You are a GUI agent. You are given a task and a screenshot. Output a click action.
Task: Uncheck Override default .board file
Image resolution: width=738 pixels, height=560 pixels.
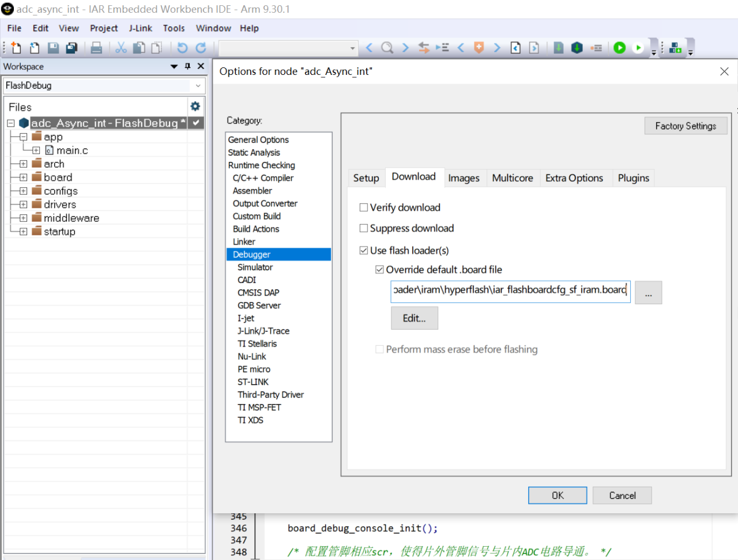pyautogui.click(x=379, y=269)
